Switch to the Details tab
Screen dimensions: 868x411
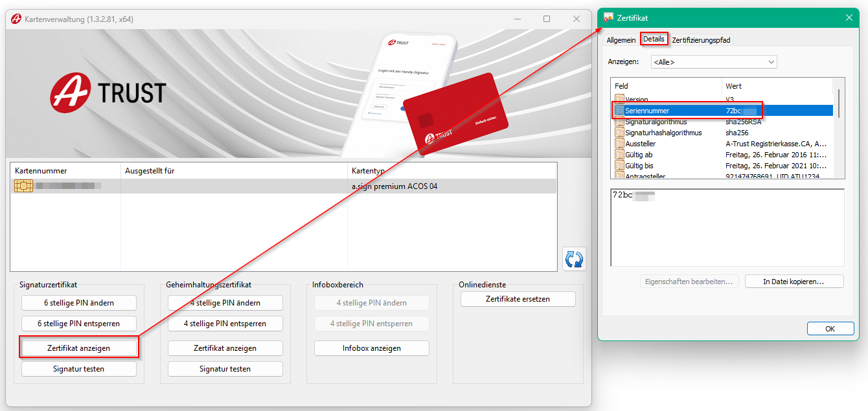654,39
